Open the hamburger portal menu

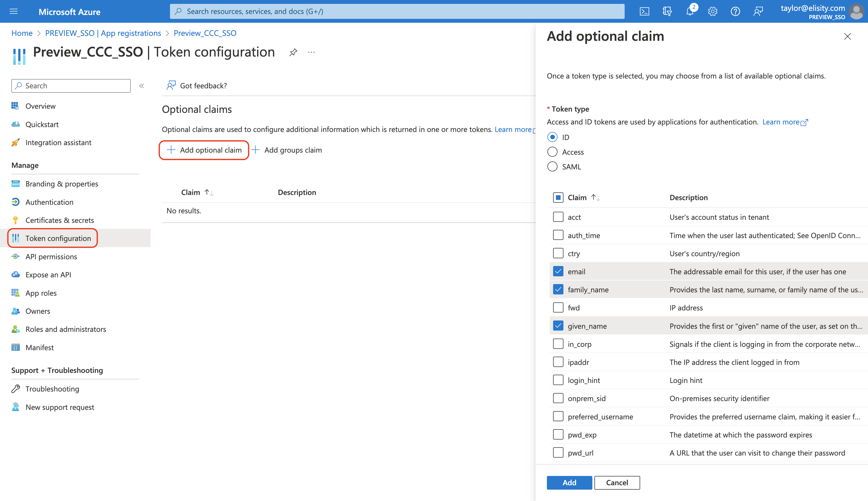14,11
